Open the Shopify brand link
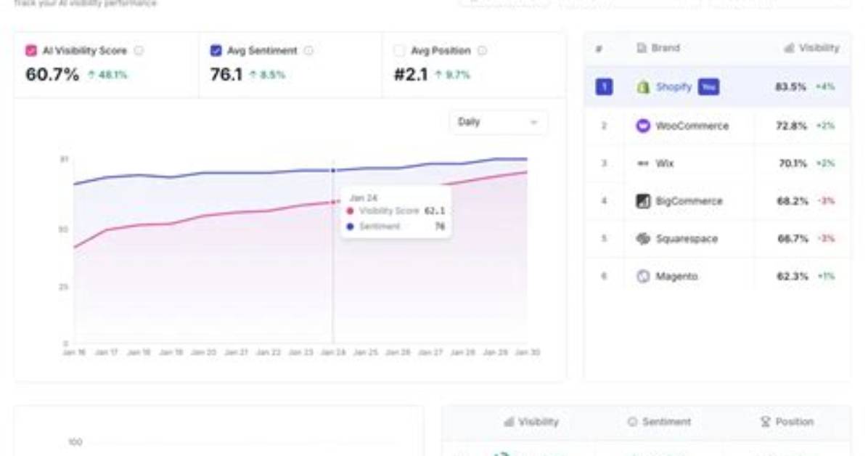This screenshot has width=868, height=456. (x=673, y=87)
